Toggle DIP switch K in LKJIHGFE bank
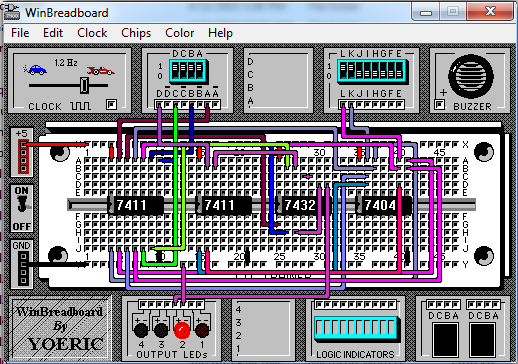The height and width of the screenshot is (364, 518). click(x=351, y=71)
